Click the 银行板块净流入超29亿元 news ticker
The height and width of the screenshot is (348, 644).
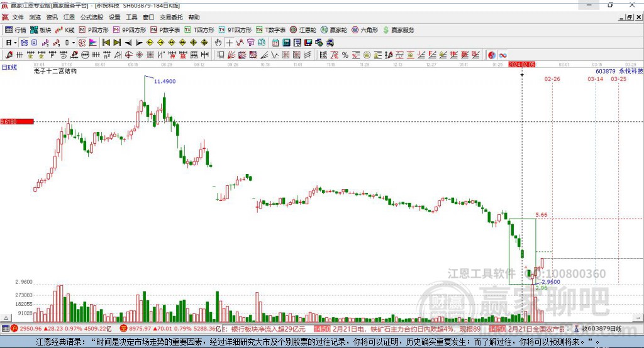pos(268,329)
